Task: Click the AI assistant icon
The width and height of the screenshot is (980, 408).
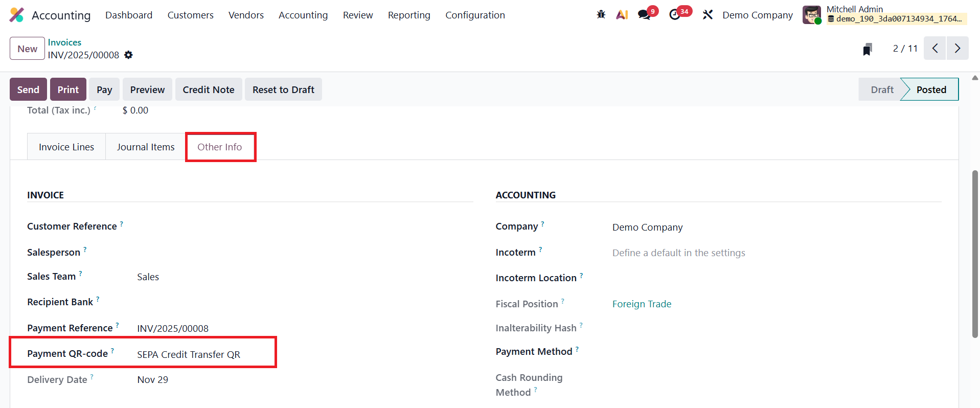Action: 622,15
